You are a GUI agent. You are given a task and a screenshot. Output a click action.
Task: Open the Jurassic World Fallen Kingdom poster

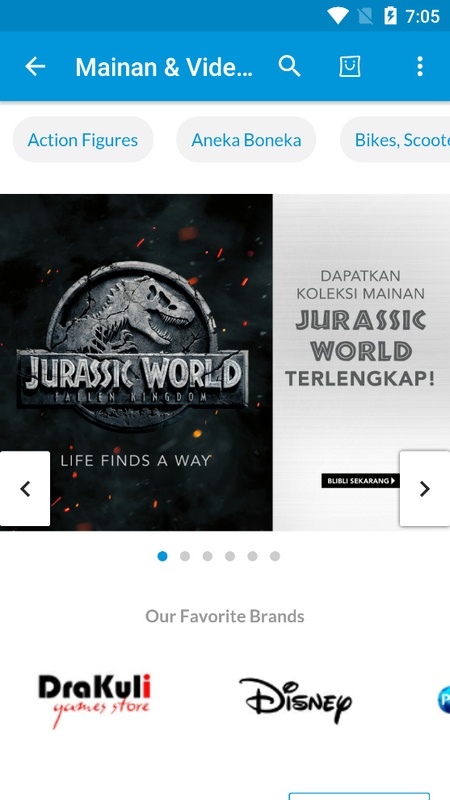click(x=136, y=362)
